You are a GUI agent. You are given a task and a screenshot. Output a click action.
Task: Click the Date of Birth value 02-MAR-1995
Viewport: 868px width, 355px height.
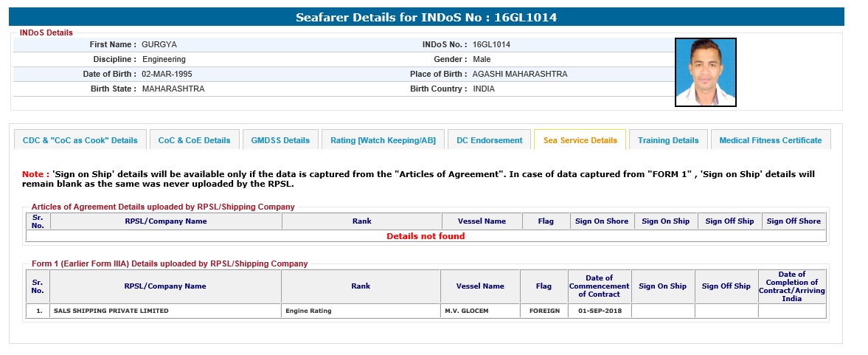click(x=167, y=74)
